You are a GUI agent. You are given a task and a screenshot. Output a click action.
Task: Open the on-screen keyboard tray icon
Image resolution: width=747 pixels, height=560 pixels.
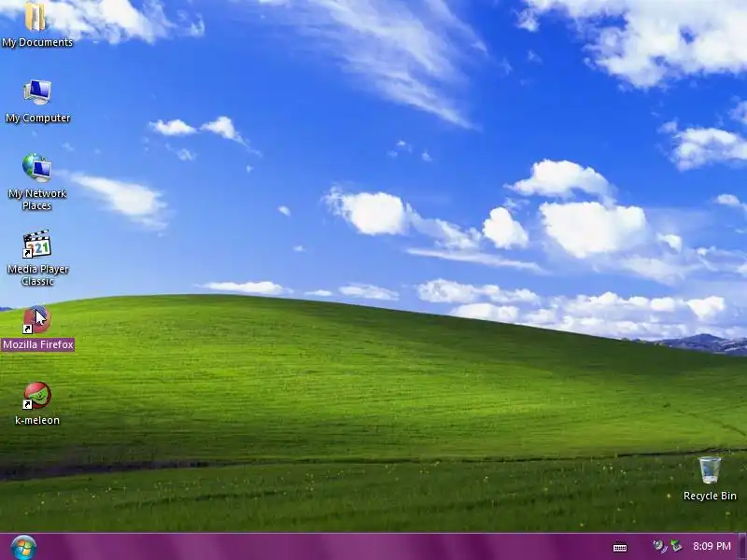click(620, 547)
